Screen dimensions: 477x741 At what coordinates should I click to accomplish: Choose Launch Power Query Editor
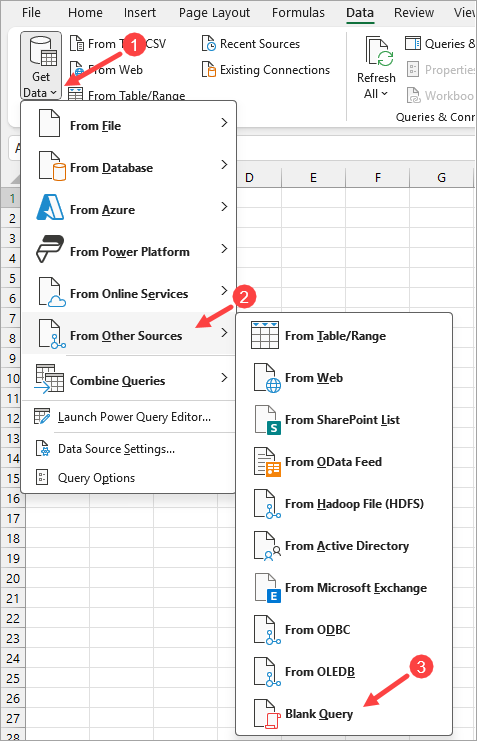coord(129,417)
